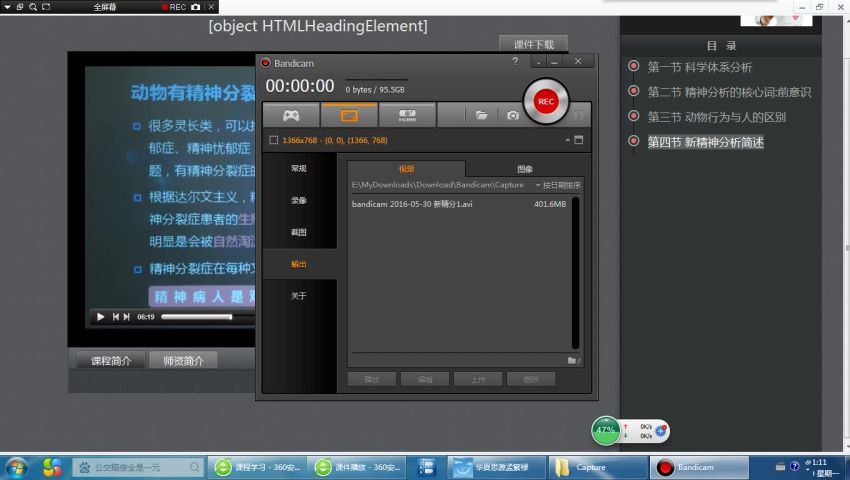Image resolution: width=850 pixels, height=480 pixels.
Task: Skip to previous video section
Action: coord(115,317)
